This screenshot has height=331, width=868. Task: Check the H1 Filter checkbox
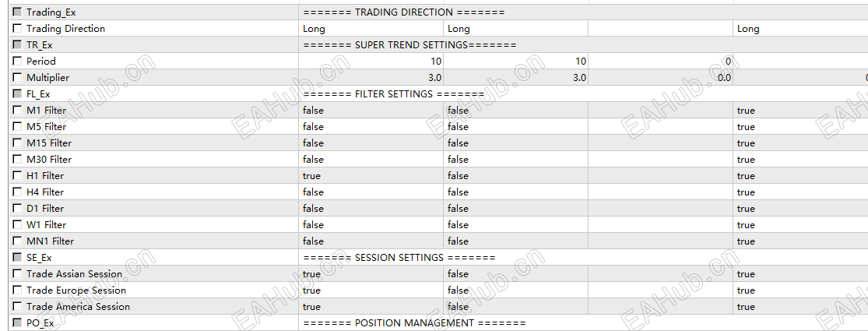point(17,175)
